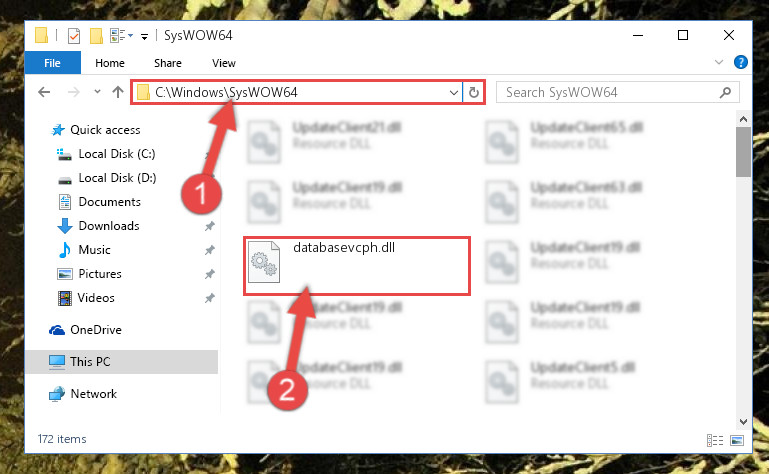Screen dimensions: 769x474
Task: Switch to the View ribbon tab
Action: click(x=224, y=63)
